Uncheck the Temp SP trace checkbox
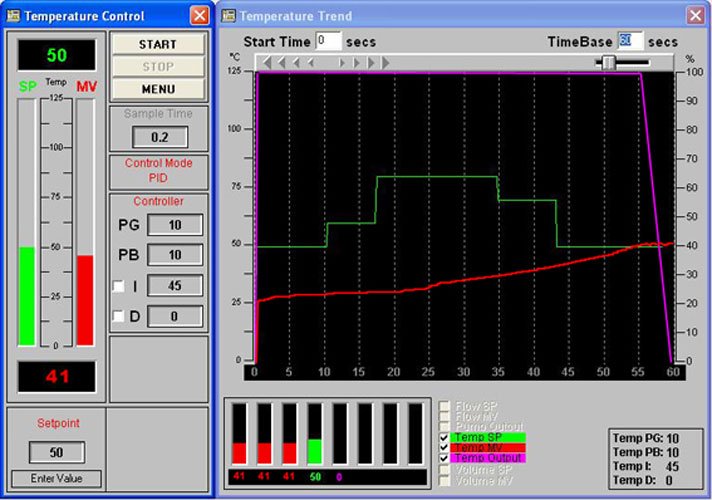This screenshot has width=712, height=500. point(445,437)
